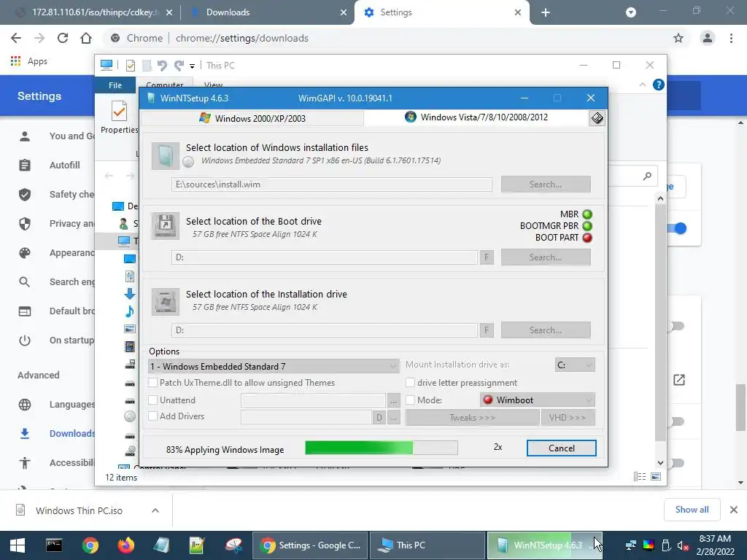Open Autofill in Chrome settings sidebar
The width and height of the screenshot is (747, 560).
tap(64, 166)
